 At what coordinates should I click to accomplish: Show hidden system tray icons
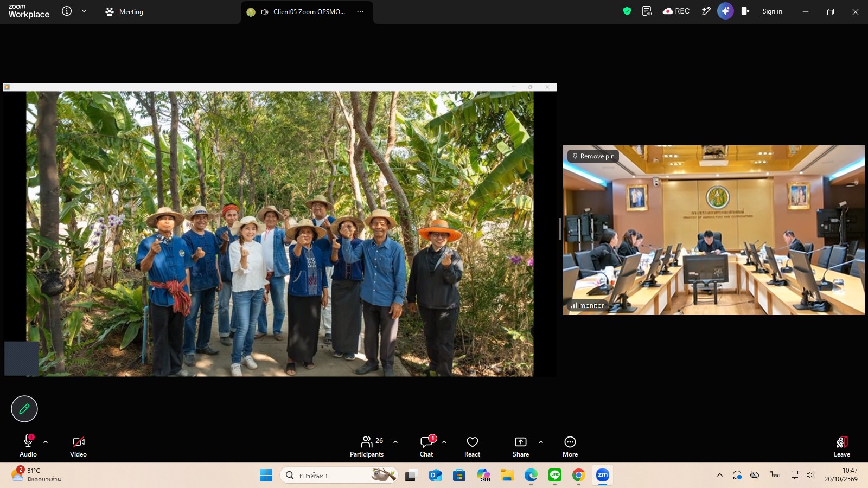tap(720, 475)
